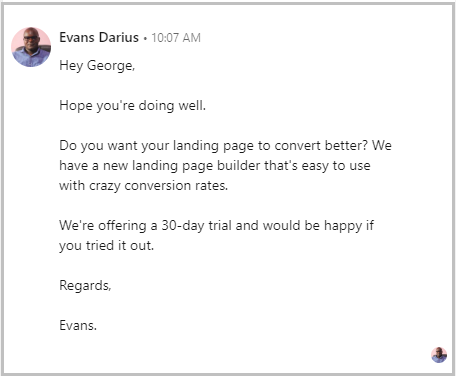Click the word 'have' starting the second paragraph line
Viewport: 456px width, 376px height.
click(x=72, y=166)
